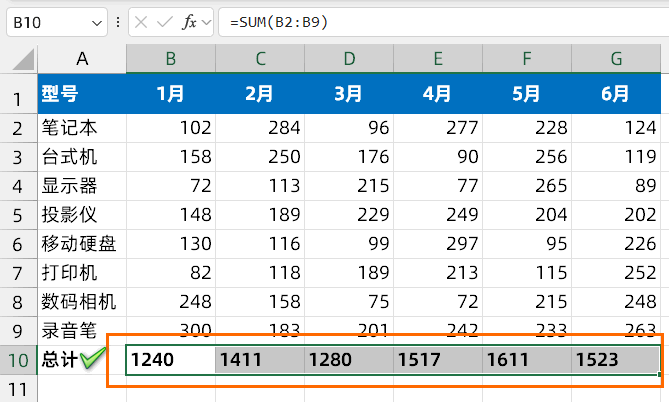
Task: Click the 打印机 cell
Action: click(82, 273)
